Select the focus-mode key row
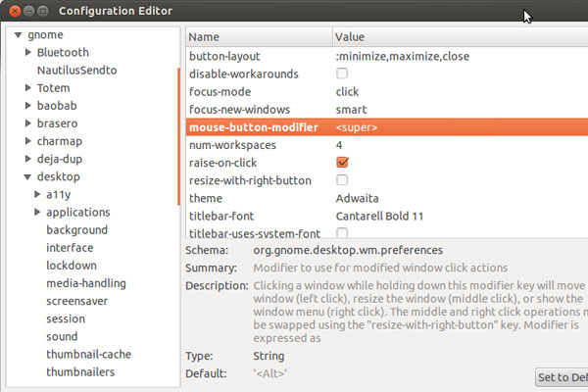This screenshot has height=392, width=588. click(387, 91)
